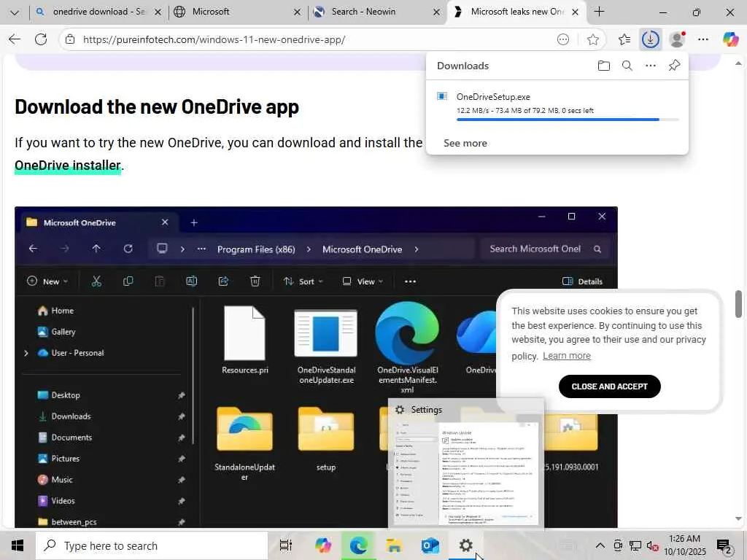
Task: Click the Edge taskbar icon
Action: coord(359,545)
